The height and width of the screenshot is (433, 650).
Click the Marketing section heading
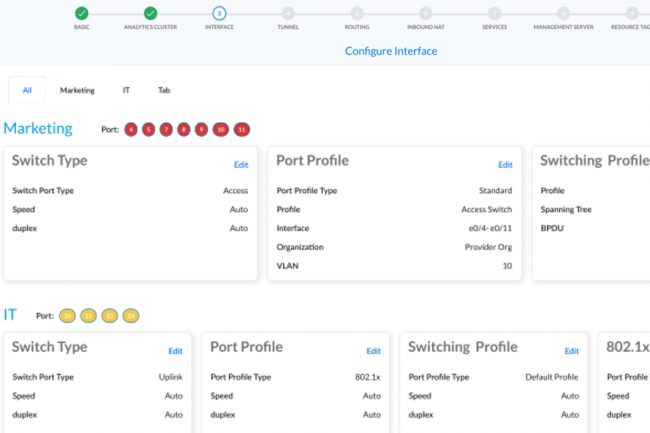click(38, 128)
